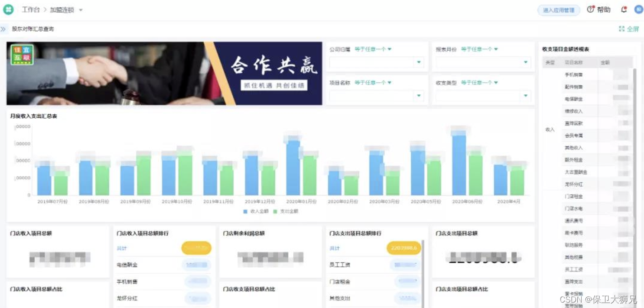Click the 全屏 fullscreen button

(x=629, y=29)
